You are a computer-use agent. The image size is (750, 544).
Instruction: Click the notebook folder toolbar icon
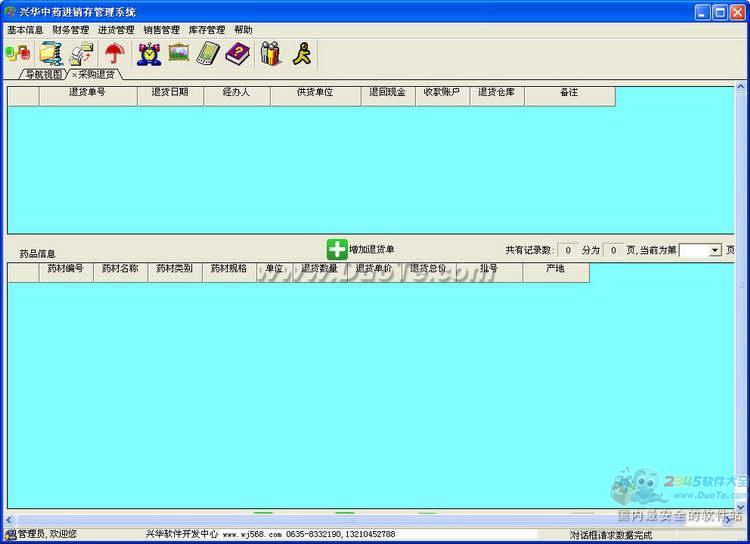[49, 54]
